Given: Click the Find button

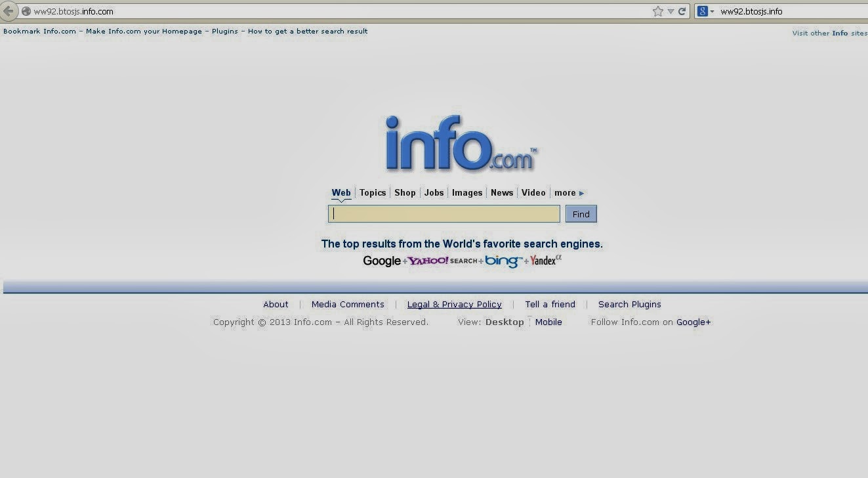Looking at the screenshot, I should 581,214.
